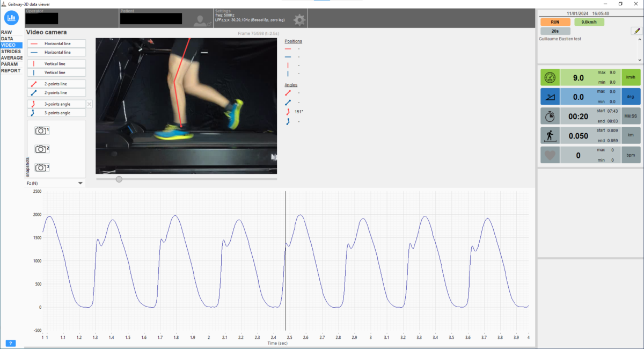This screenshot has height=349, width=644.
Task: Switch to the REPORT tab
Action: pos(11,70)
